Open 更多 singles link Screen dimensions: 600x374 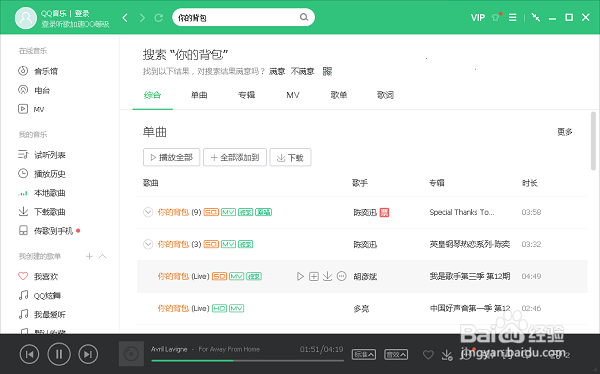(x=564, y=132)
